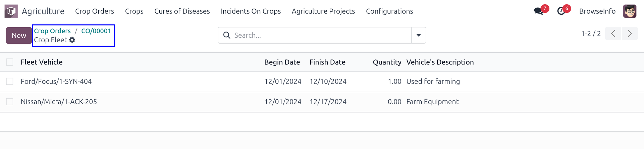Check the Ford/Focus/1-SYN-404 row checkbox
Image resolution: width=644 pixels, height=149 pixels.
pos(10,82)
